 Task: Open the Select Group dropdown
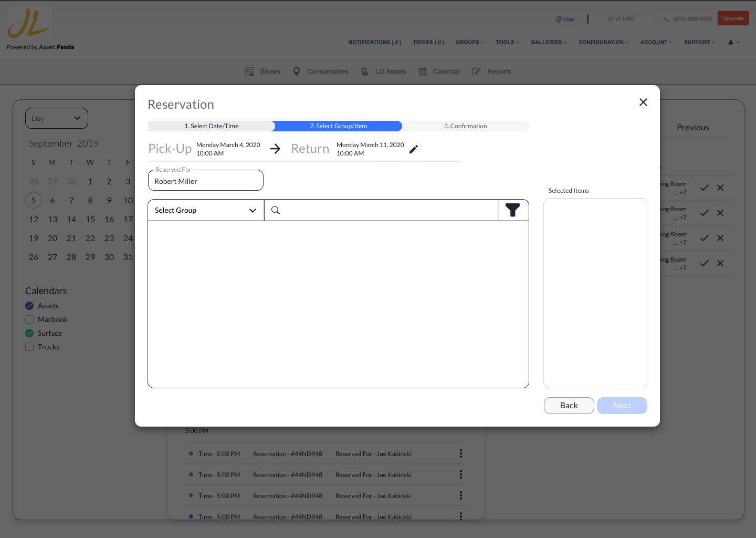[x=206, y=210]
